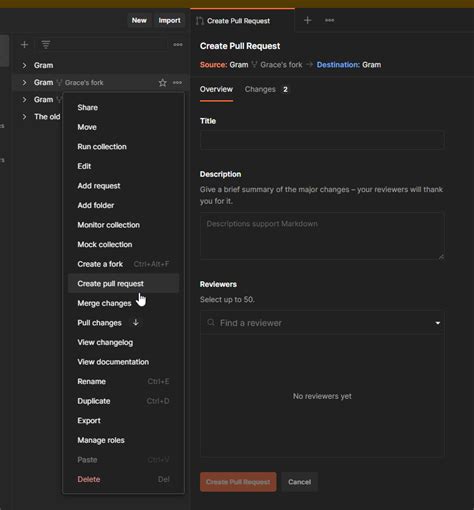Open Manage roles menu entry

click(123, 440)
